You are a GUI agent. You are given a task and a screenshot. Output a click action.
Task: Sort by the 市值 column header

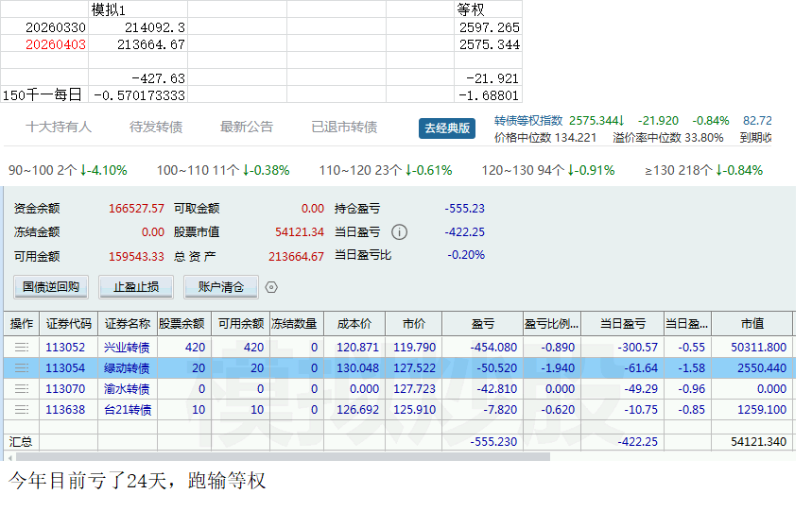coord(752,324)
